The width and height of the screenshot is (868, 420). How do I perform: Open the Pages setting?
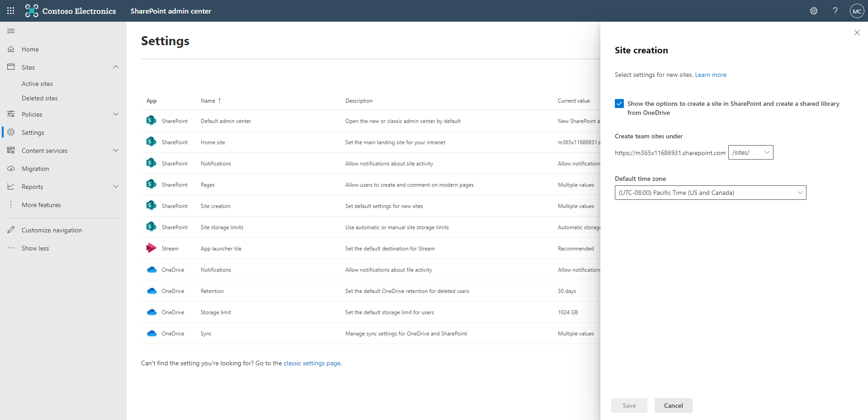208,184
